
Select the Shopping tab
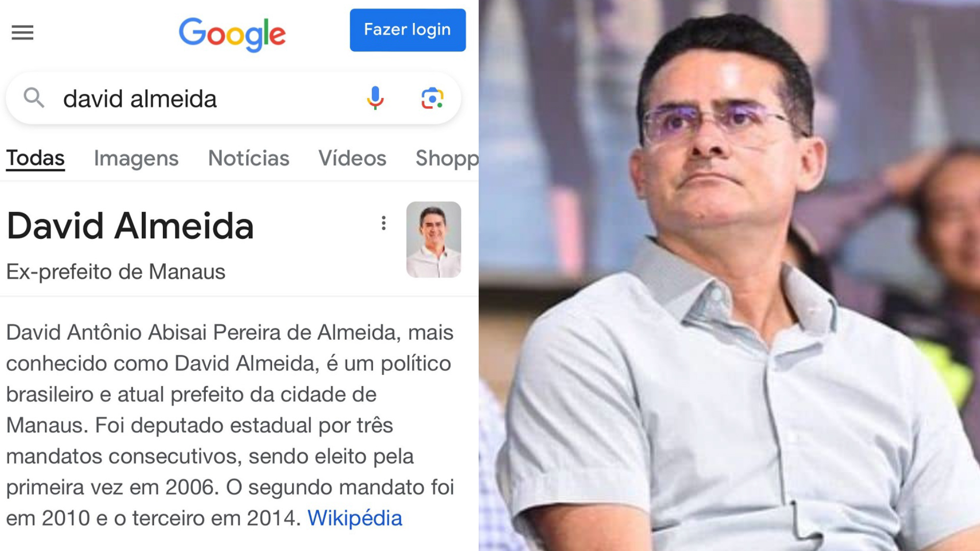[x=447, y=159]
